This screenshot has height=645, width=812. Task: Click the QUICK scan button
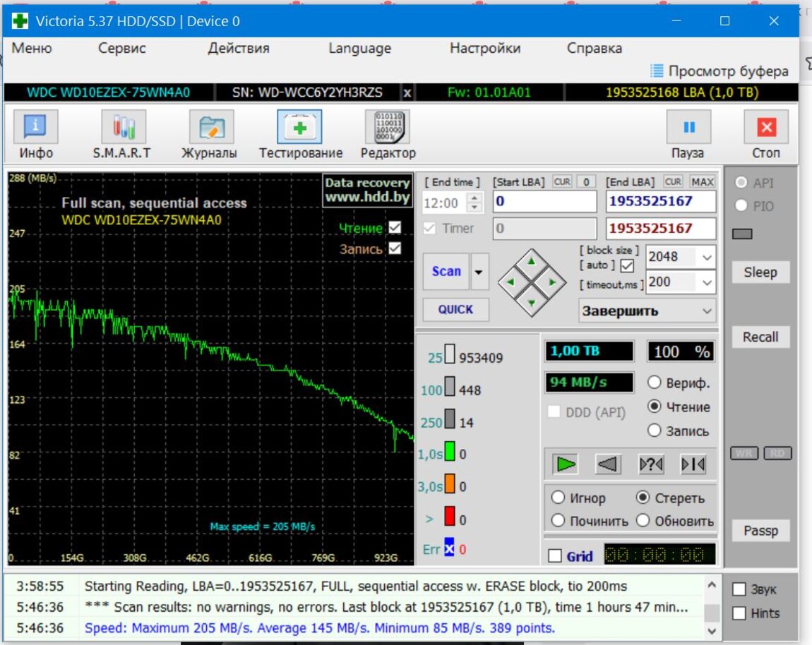[x=455, y=309]
